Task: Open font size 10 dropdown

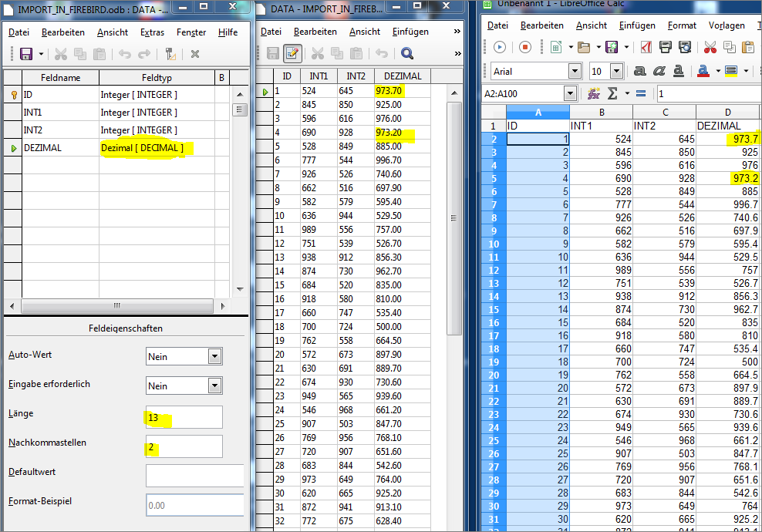Action: point(617,72)
